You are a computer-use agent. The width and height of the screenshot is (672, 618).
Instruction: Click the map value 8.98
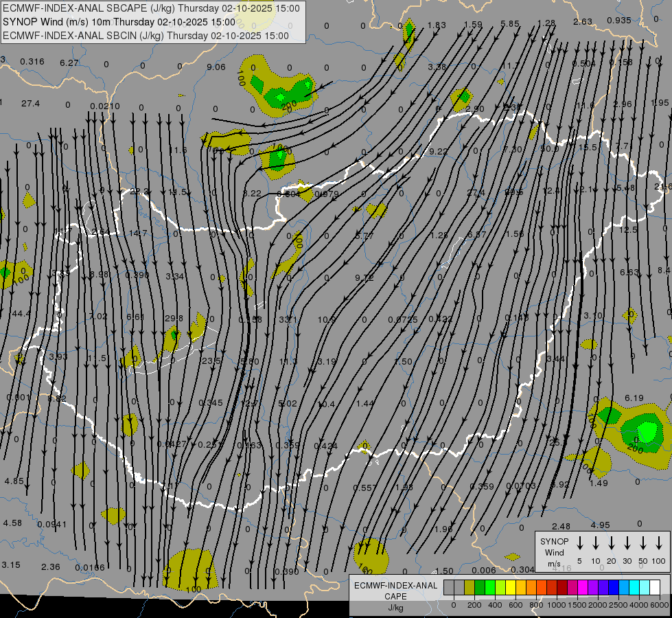[99, 274]
